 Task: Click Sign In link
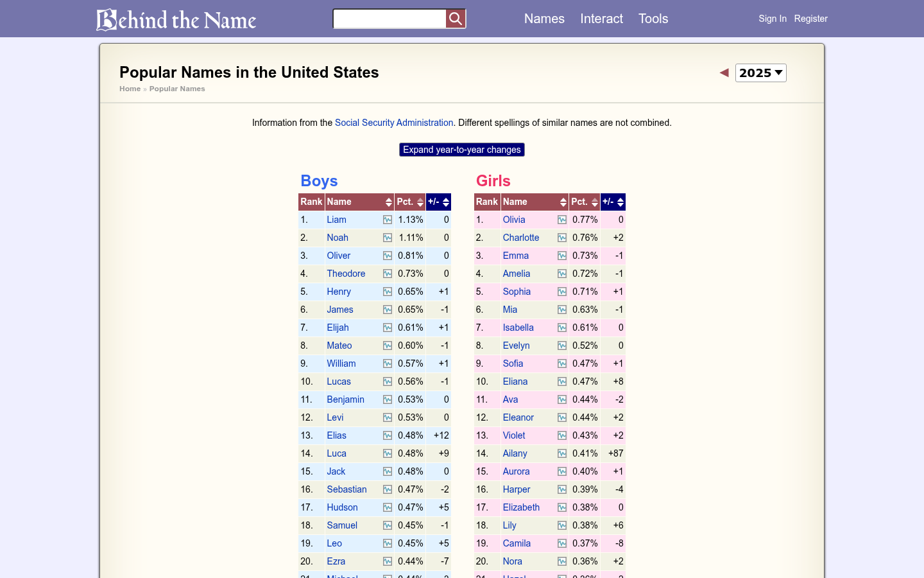(773, 19)
